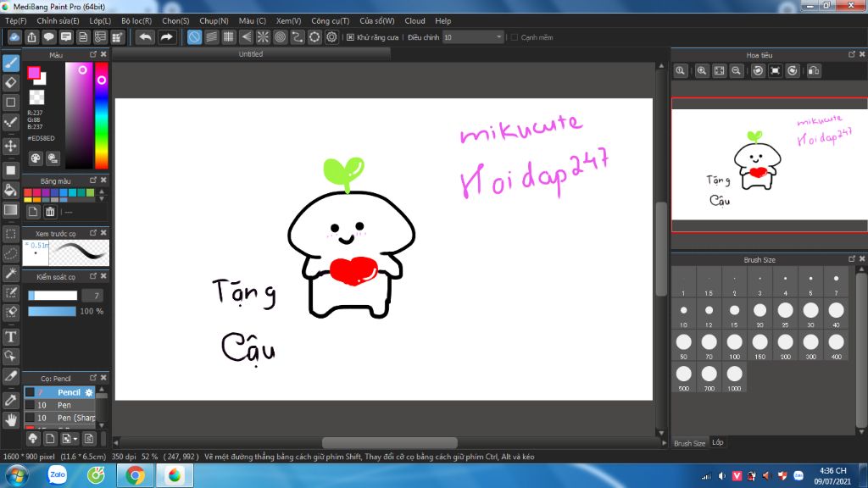Click brush size value field 7

point(92,296)
